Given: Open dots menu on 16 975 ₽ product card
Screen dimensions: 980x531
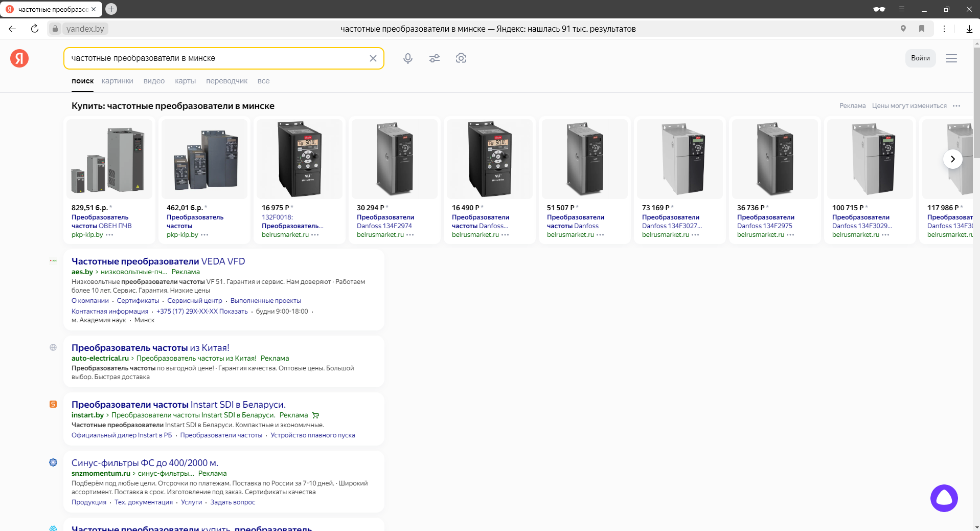Looking at the screenshot, I should [x=315, y=235].
